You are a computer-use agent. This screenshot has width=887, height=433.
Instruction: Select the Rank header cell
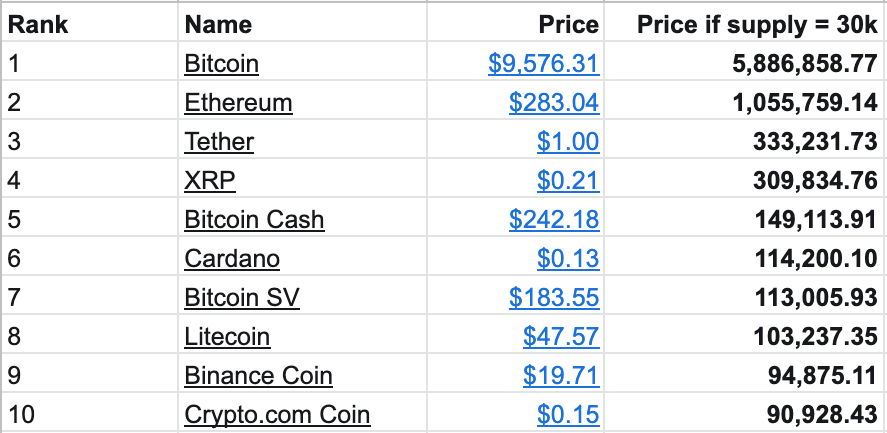(90, 24)
